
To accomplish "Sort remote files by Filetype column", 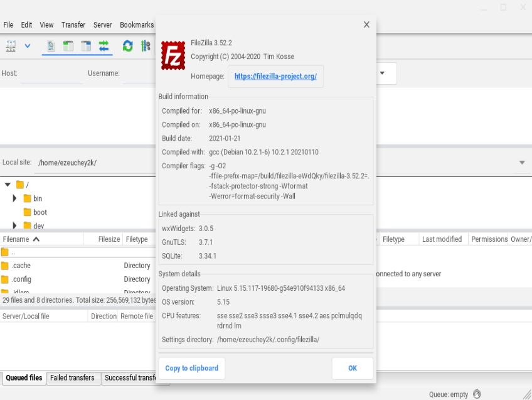I will [399, 239].
